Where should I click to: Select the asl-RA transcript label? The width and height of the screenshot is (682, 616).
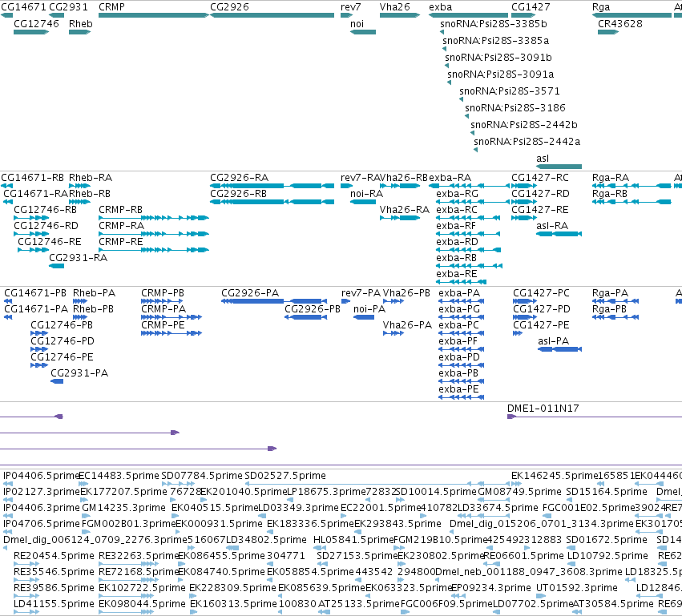(x=552, y=226)
